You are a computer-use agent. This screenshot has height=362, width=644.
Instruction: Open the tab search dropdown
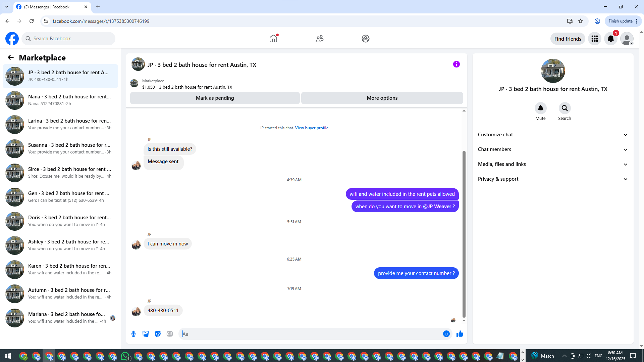click(x=7, y=7)
